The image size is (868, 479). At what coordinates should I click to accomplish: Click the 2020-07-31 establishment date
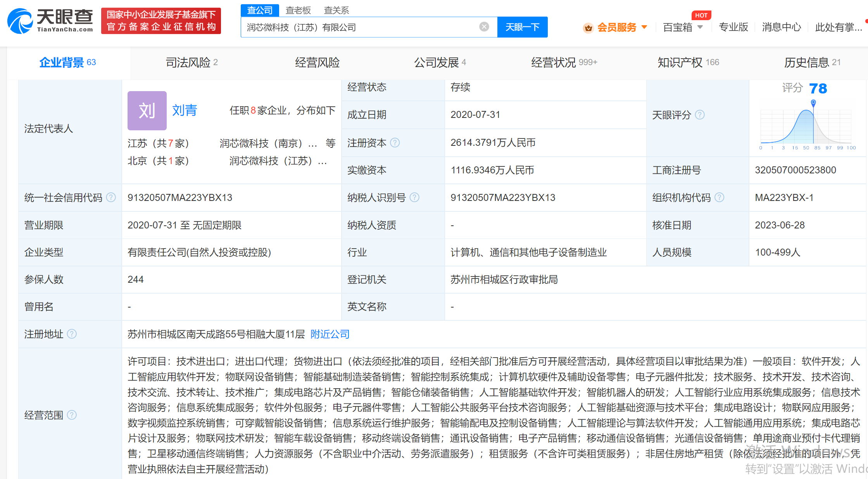point(475,115)
